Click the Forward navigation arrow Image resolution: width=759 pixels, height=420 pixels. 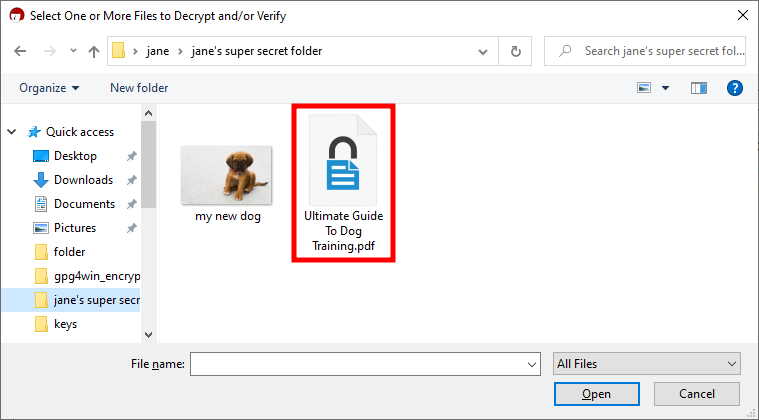pyautogui.click(x=49, y=51)
